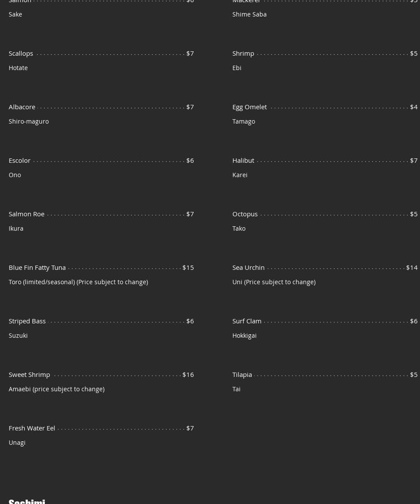Click the Tilapia menu entry
Viewport: 420px width, 504px height.
coord(242,374)
